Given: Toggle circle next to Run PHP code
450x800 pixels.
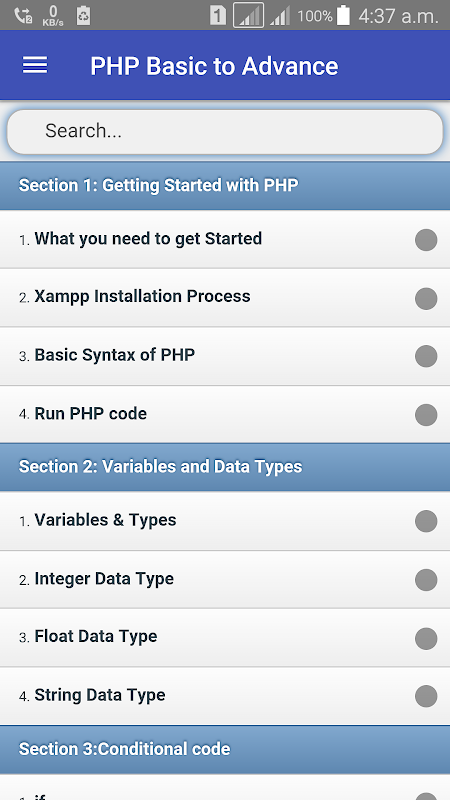Looking at the screenshot, I should [426, 415].
